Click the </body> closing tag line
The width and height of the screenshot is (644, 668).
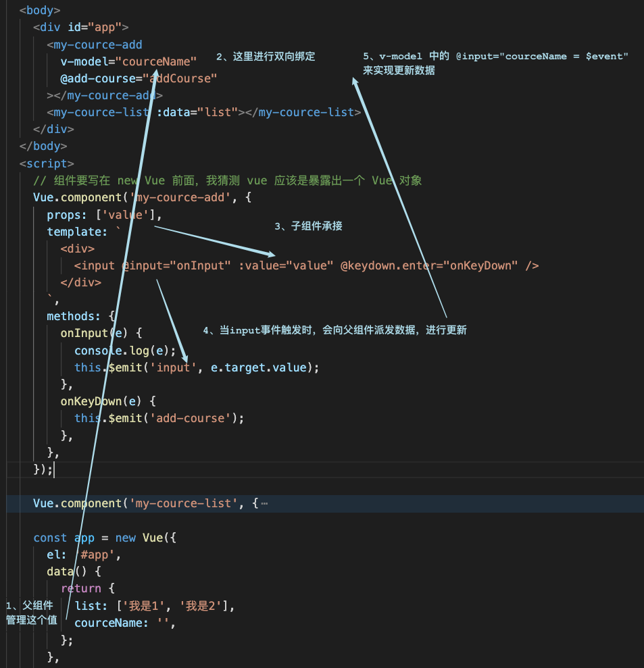[x=43, y=146]
